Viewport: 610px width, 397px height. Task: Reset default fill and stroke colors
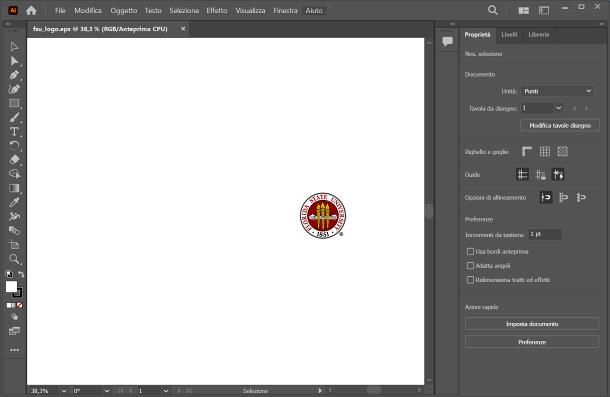pos(9,274)
